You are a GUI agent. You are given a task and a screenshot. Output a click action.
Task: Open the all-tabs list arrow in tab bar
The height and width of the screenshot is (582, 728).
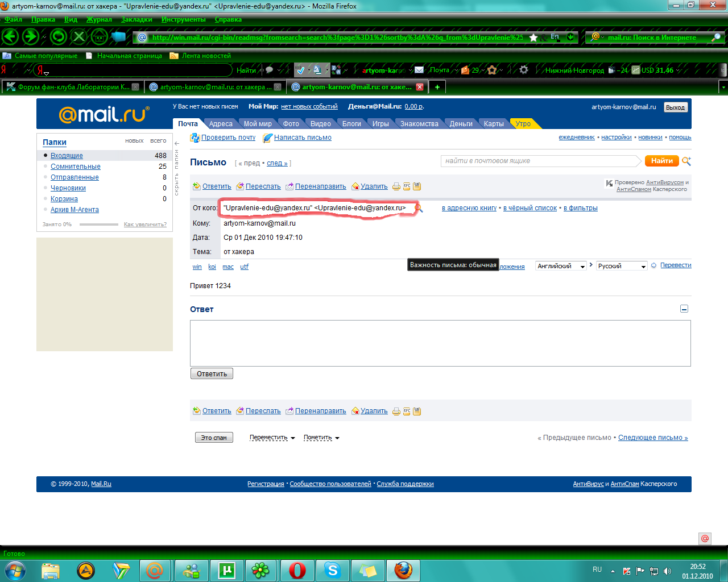pos(723,87)
